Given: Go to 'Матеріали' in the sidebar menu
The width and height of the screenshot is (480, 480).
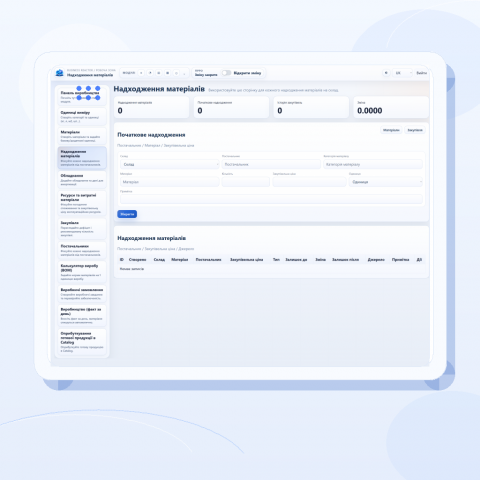Looking at the screenshot, I should 82,136.
